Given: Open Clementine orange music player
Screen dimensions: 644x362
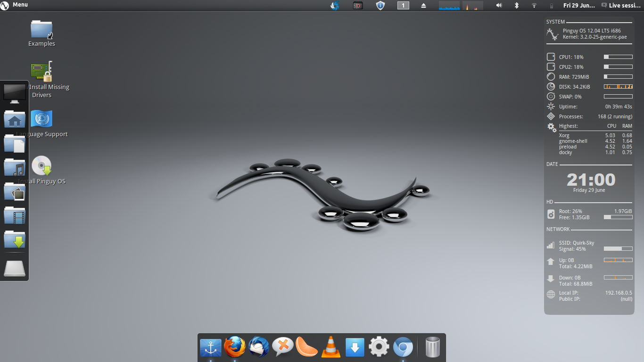Looking at the screenshot, I should pos(307,347).
